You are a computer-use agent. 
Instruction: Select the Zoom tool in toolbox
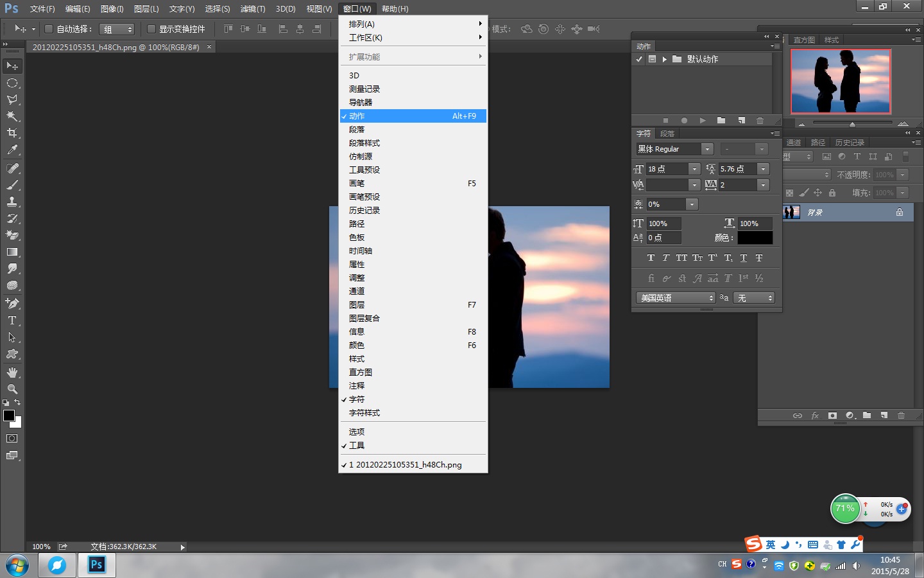[12, 389]
